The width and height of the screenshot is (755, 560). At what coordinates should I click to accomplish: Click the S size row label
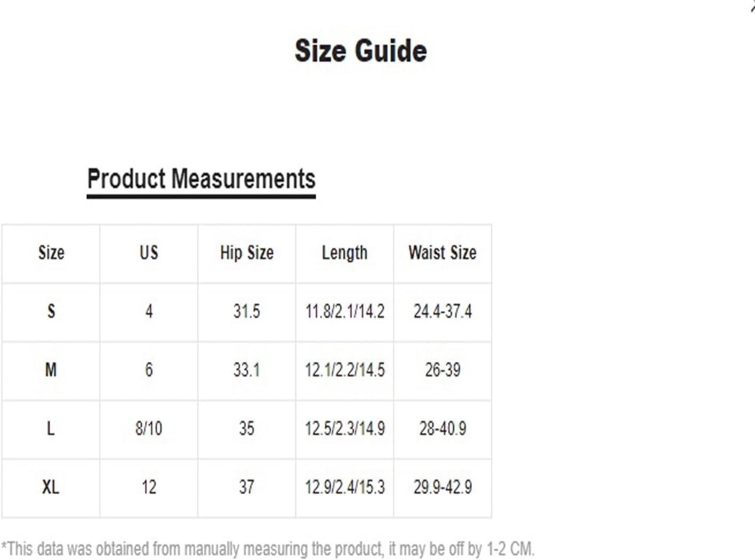51,311
